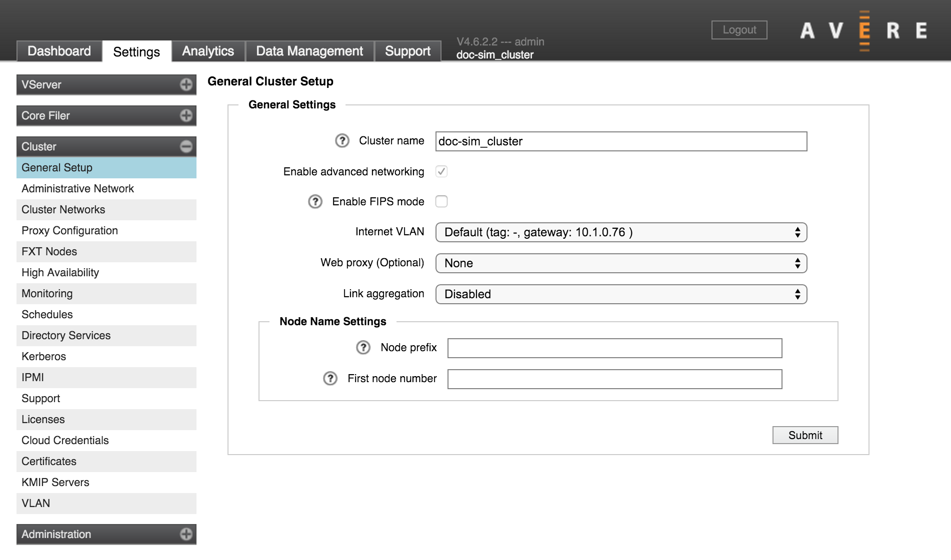Open the Support tab in top bar
Image resolution: width=951 pixels, height=560 pixels.
pos(407,51)
